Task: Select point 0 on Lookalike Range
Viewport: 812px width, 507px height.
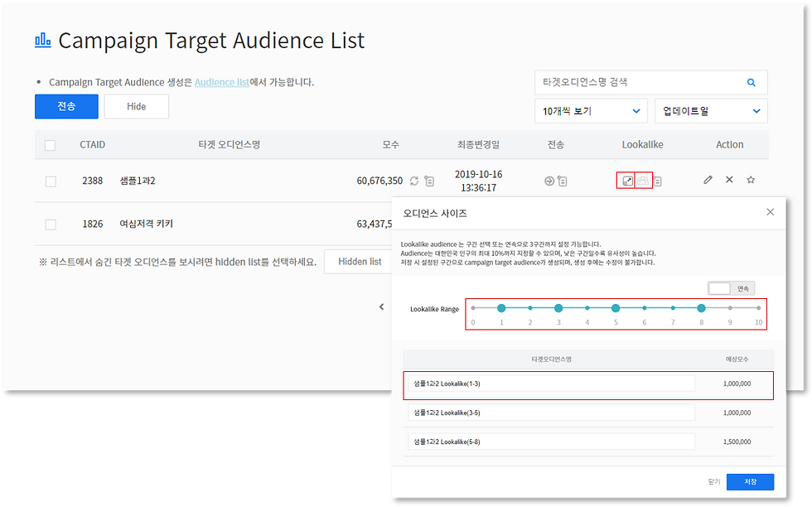Action: point(473,308)
